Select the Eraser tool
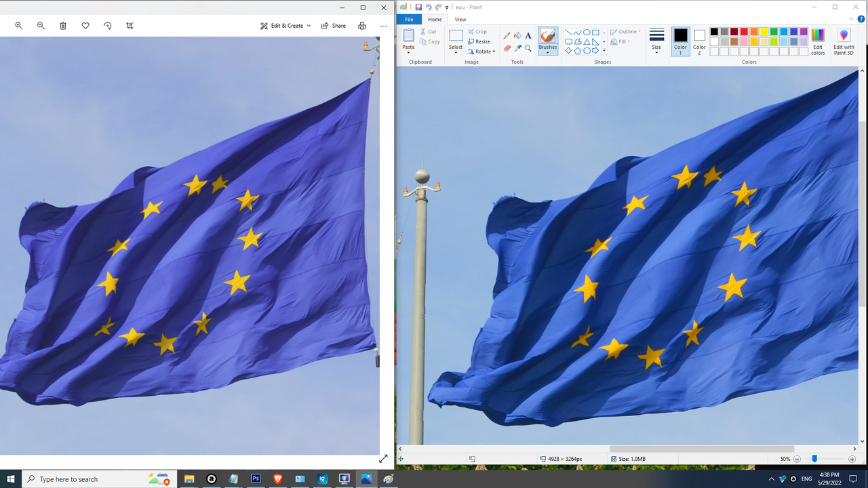Screen dimensions: 868x488 point(507,48)
